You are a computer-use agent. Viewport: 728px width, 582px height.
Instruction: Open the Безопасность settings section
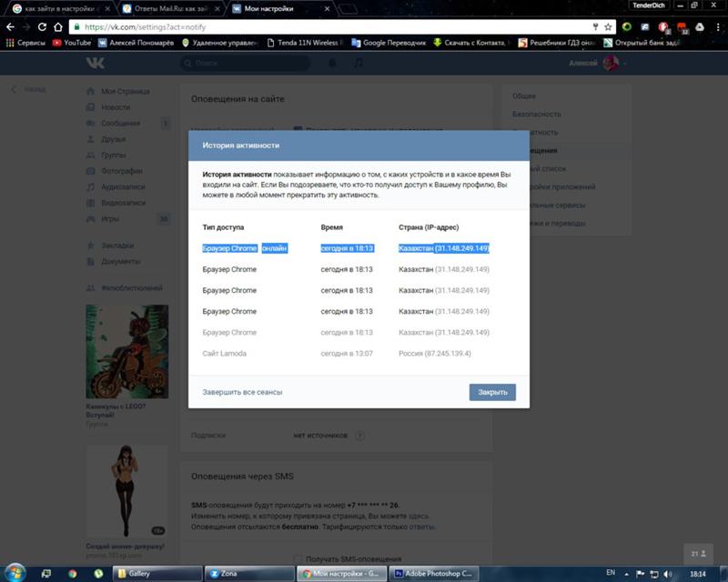point(537,114)
